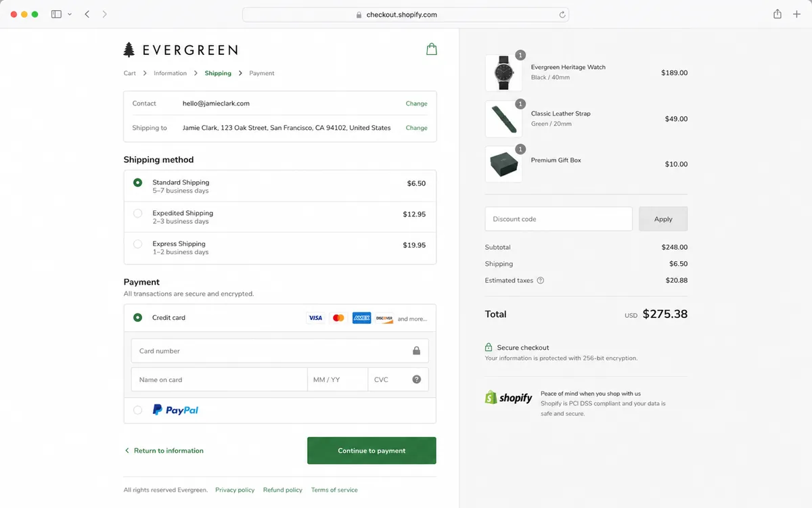This screenshot has height=508, width=812.
Task: Click the 'hello@jamieclark.com' contact email
Action: coord(216,103)
